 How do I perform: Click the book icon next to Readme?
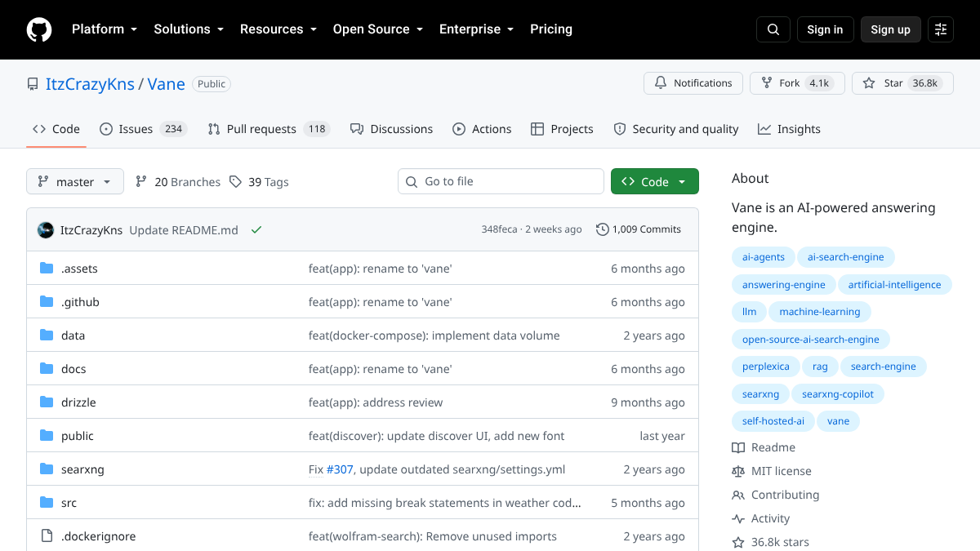point(738,447)
